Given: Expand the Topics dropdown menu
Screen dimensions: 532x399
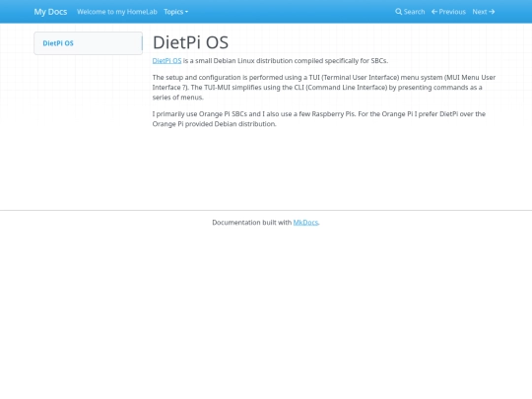Looking at the screenshot, I should point(175,12).
